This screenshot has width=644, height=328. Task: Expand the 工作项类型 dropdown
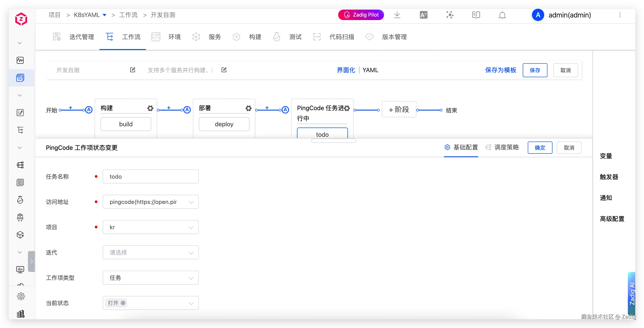pyautogui.click(x=151, y=278)
